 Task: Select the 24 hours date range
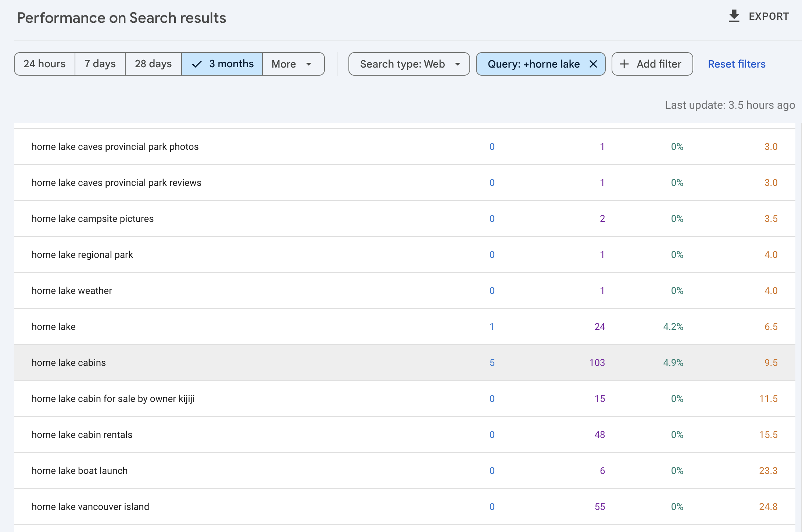(44, 64)
